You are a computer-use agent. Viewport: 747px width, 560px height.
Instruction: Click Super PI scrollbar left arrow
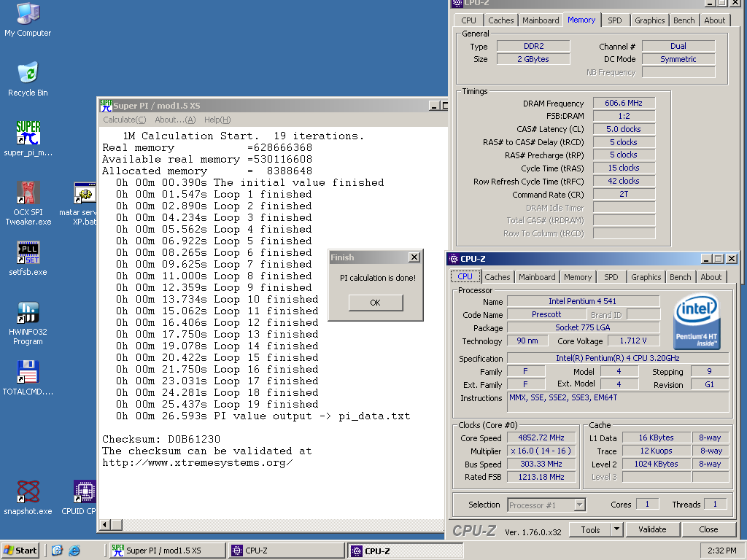coord(105,525)
